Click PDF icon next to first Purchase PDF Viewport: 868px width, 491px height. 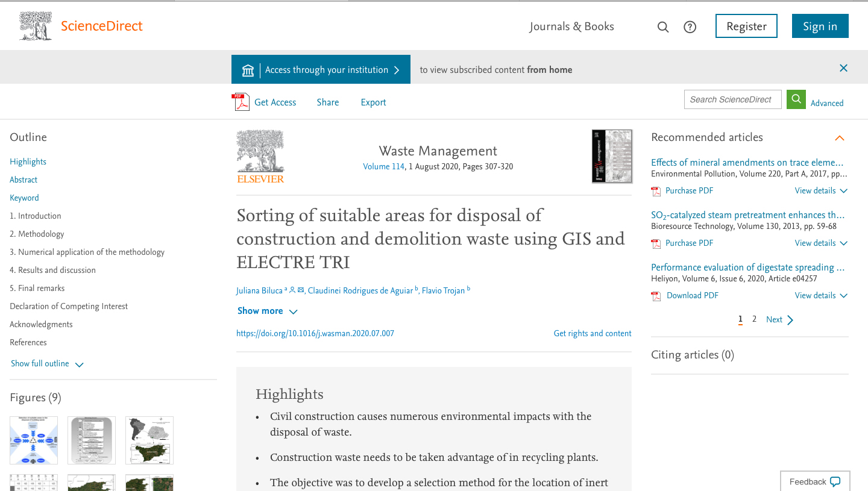point(656,192)
